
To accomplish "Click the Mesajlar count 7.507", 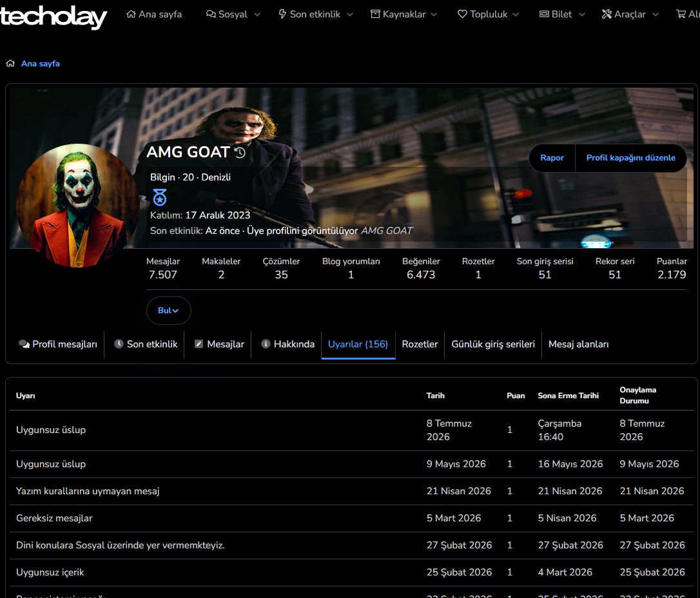I will click(x=163, y=275).
